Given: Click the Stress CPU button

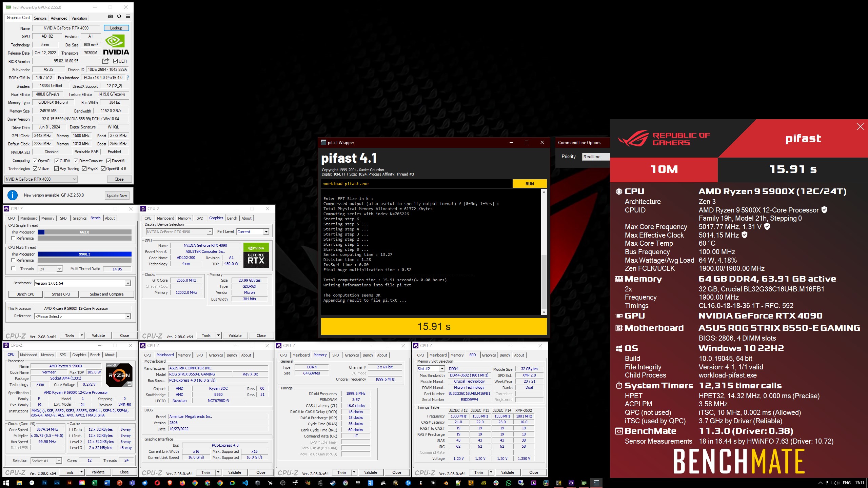Looking at the screenshot, I should (61, 294).
